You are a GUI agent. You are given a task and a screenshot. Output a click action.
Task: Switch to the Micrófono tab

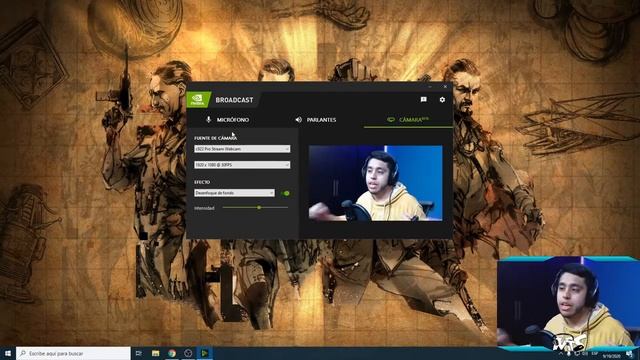(227, 120)
